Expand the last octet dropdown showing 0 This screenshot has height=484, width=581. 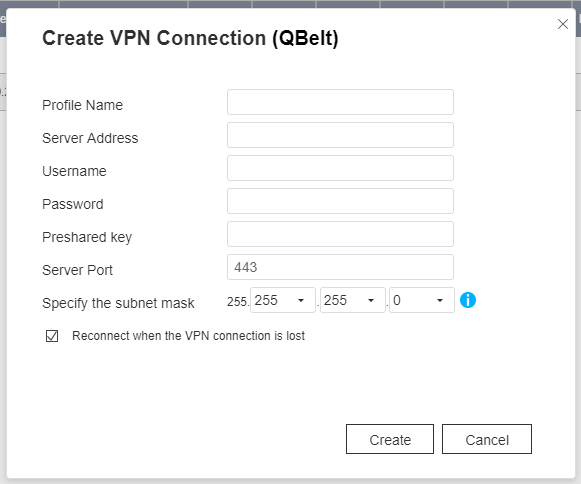click(x=422, y=300)
